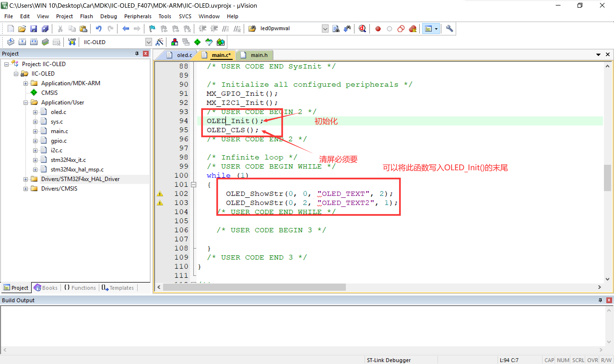The width and height of the screenshot is (614, 364).
Task: Open the IIC-OLED target selection dropdown
Action: coord(149,42)
